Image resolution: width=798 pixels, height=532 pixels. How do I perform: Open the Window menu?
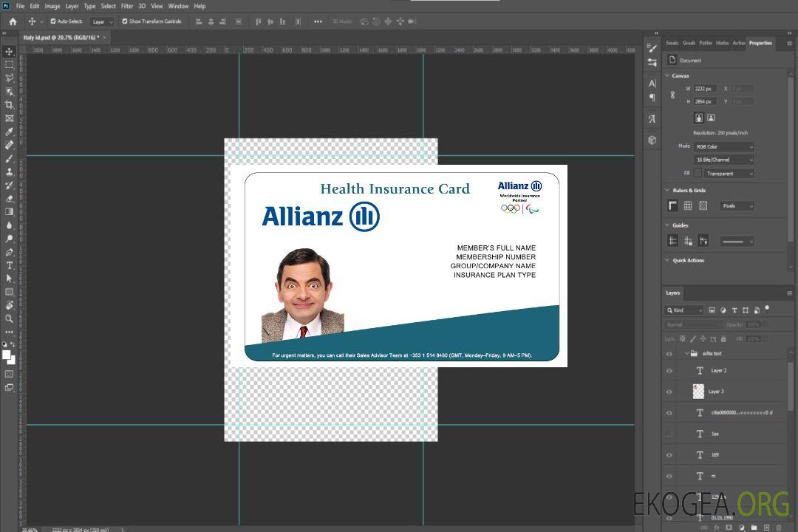coord(178,6)
